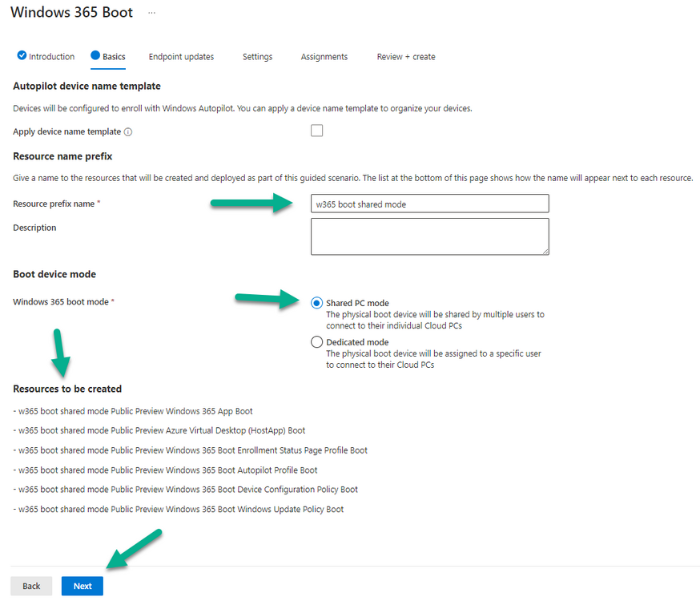Go to the Introduction tab

click(x=46, y=57)
